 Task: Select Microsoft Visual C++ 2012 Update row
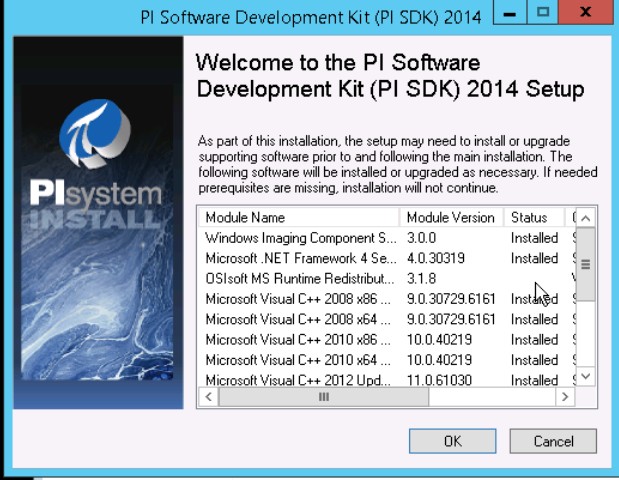tap(387, 380)
